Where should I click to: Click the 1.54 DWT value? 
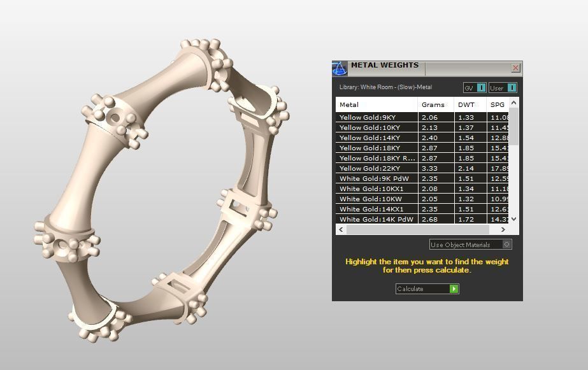click(466, 138)
